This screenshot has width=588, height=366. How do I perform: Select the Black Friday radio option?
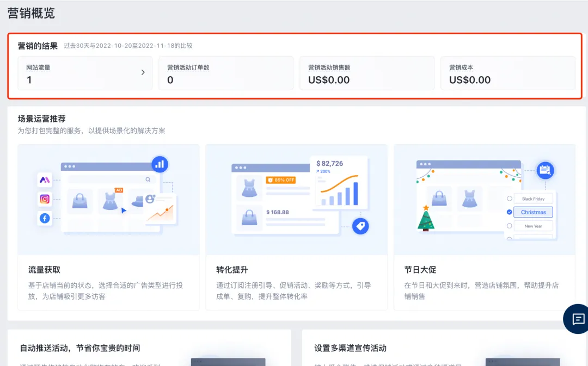509,198
